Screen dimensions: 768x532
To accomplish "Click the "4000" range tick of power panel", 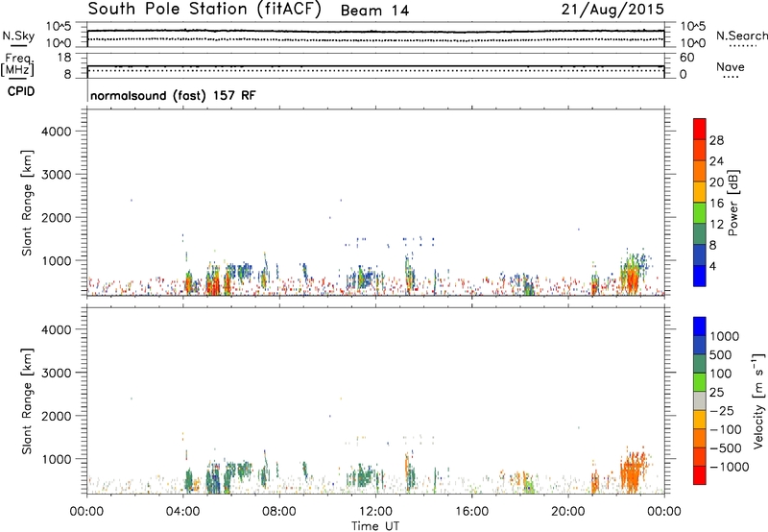I will point(56,132).
